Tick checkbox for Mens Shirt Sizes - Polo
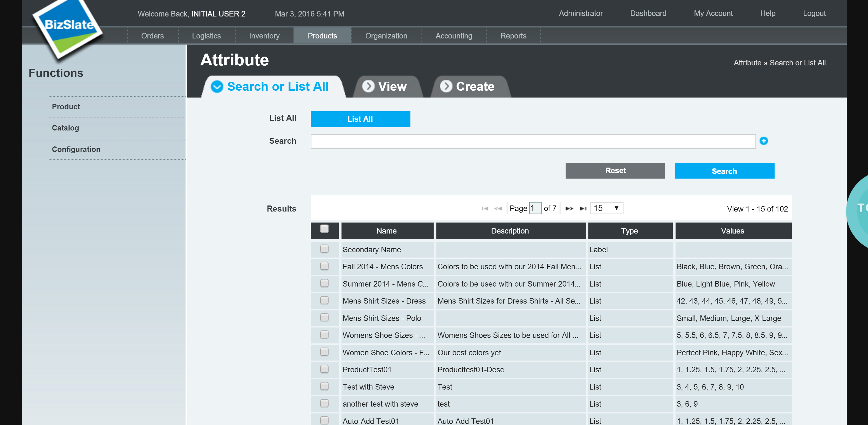 (x=324, y=318)
